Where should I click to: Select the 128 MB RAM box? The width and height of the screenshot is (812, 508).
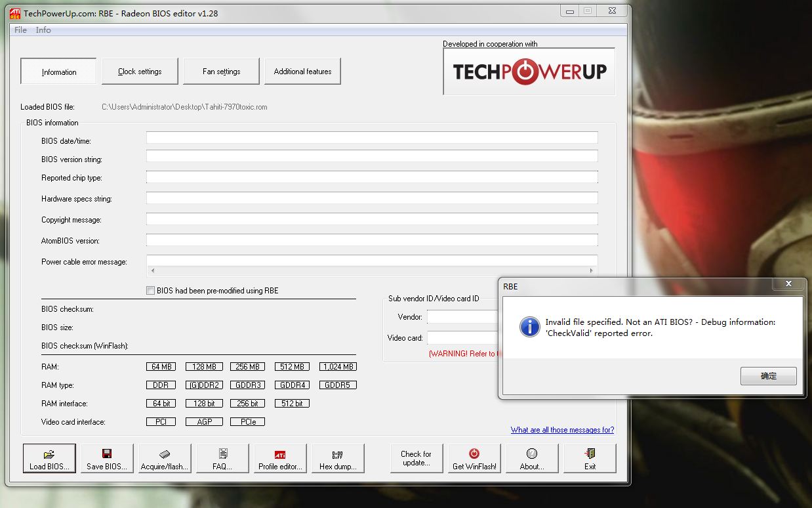[x=205, y=367]
